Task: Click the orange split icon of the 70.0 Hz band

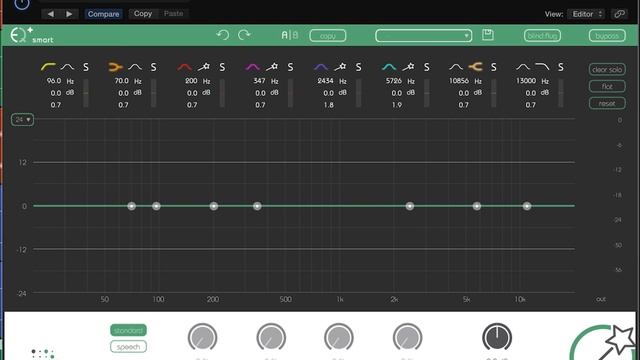Action: click(116, 67)
